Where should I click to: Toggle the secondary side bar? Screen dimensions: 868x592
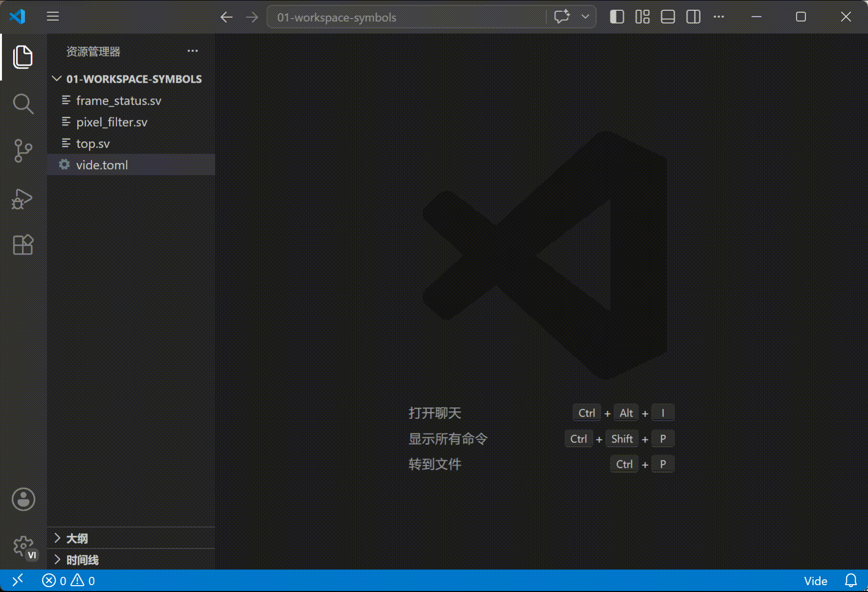tap(693, 17)
